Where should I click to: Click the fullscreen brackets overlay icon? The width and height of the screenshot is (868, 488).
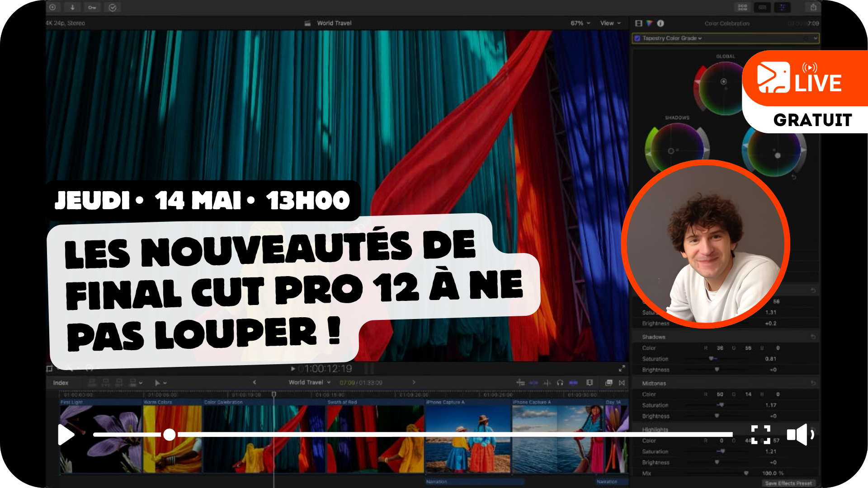[761, 435]
